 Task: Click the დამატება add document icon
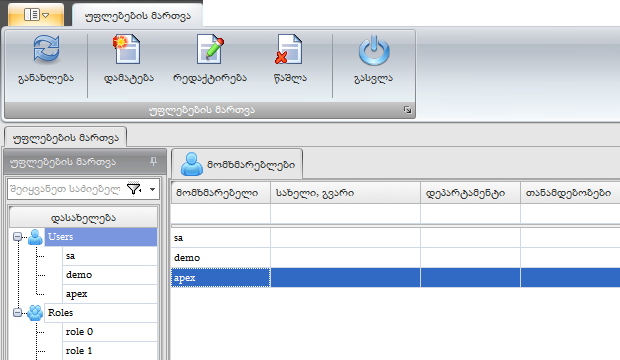click(127, 49)
